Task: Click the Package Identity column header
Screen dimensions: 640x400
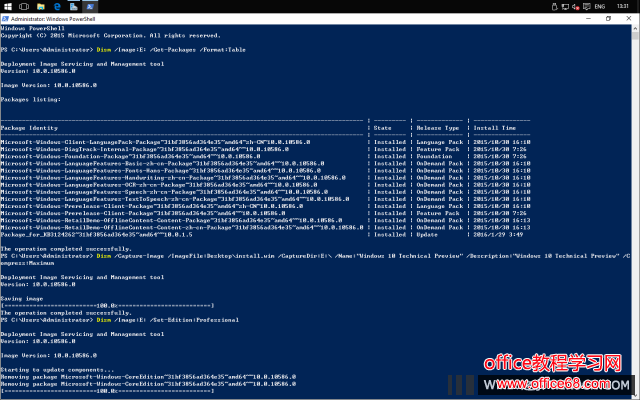Action: (x=29, y=128)
